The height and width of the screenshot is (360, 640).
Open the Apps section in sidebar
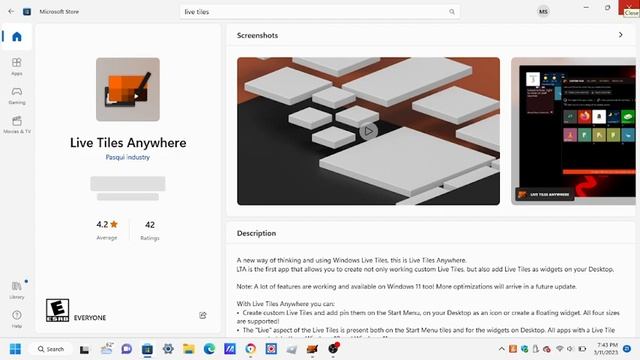(17, 66)
